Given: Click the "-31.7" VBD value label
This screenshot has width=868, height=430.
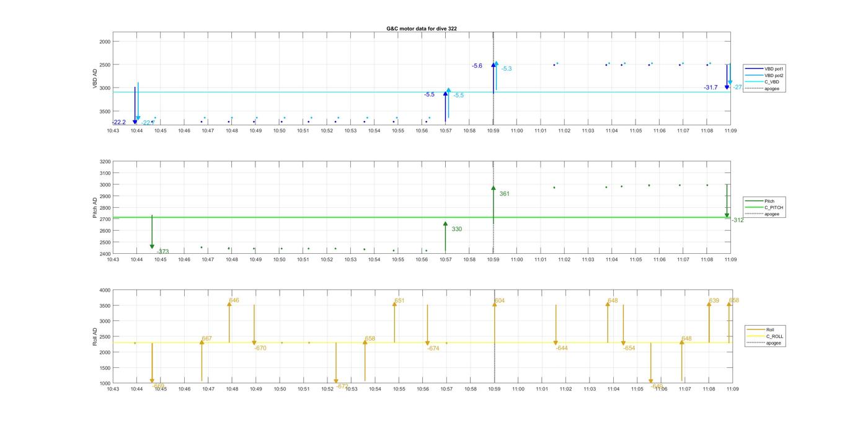Looking at the screenshot, I should click(x=711, y=87).
